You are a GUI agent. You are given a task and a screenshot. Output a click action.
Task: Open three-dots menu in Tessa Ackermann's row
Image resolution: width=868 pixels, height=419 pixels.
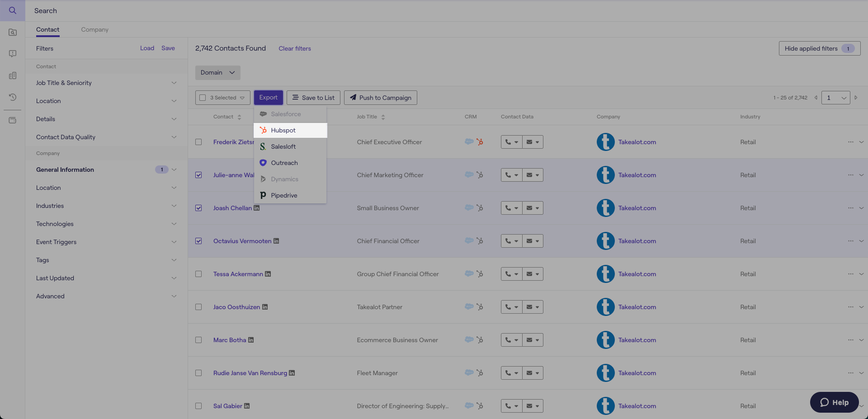pyautogui.click(x=850, y=274)
